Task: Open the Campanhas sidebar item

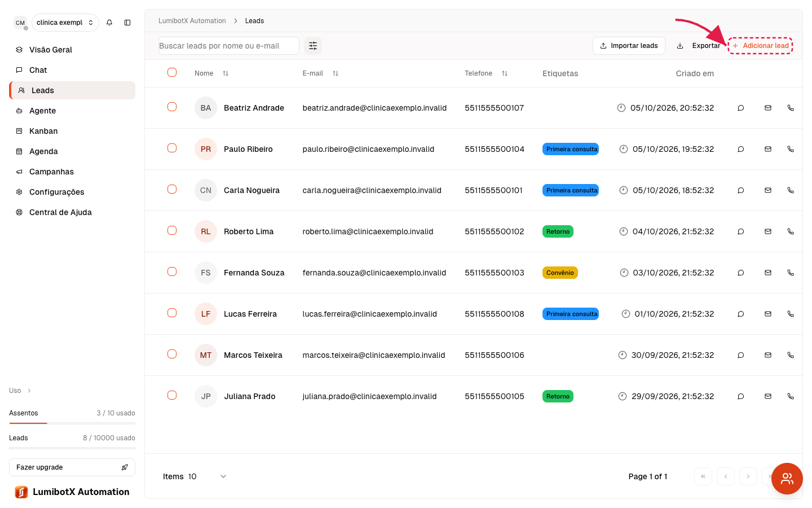Action: click(x=72, y=172)
